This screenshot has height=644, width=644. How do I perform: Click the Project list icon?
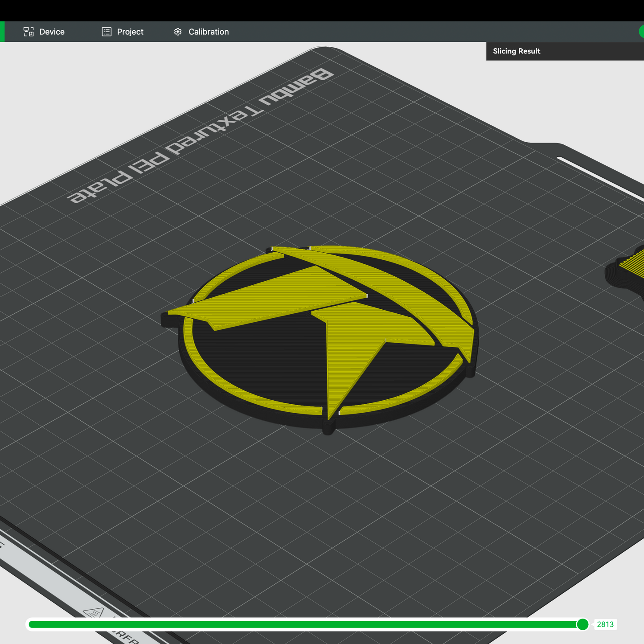coord(107,32)
